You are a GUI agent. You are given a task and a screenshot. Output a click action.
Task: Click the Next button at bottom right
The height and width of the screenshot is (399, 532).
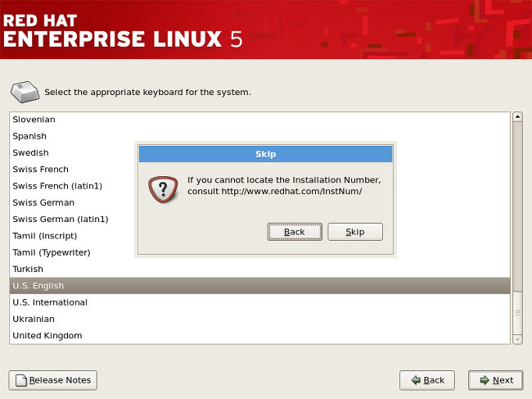pyautogui.click(x=496, y=380)
